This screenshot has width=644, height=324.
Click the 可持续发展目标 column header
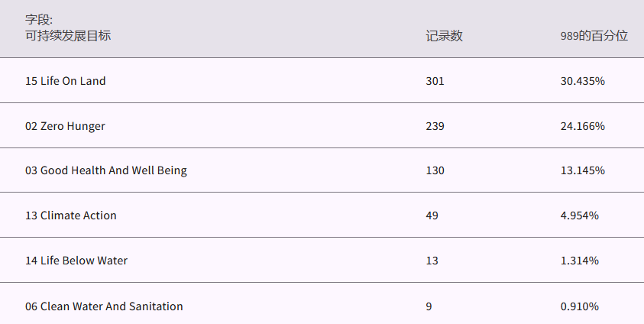coord(68,36)
